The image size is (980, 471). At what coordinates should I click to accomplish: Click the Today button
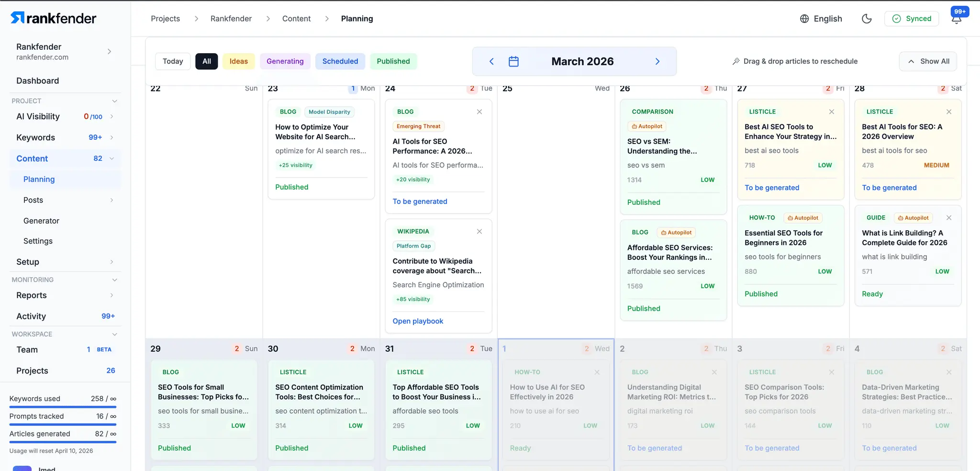173,61
